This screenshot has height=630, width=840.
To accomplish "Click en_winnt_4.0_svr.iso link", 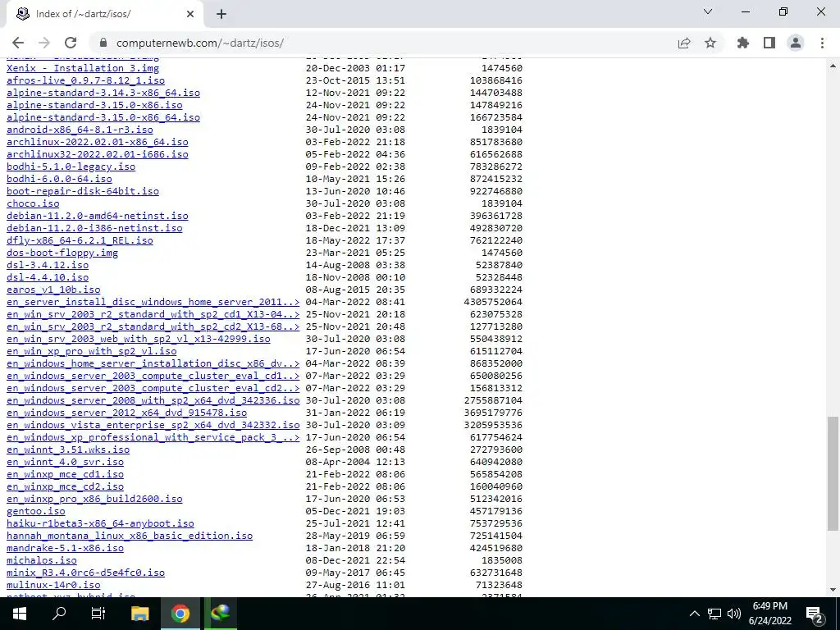I will (66, 462).
